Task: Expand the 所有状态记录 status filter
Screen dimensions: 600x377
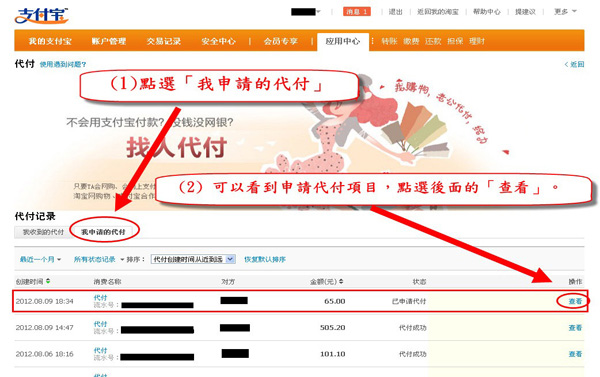Action: pyautogui.click(x=99, y=259)
